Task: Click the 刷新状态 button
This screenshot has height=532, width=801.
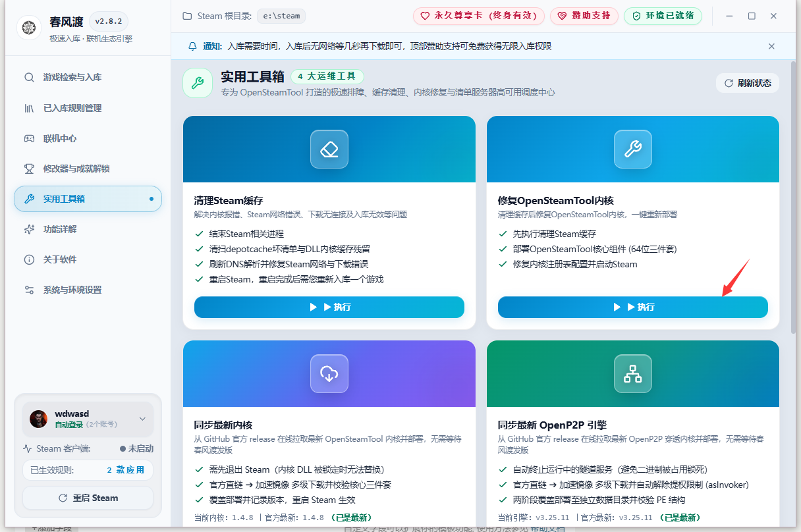Action: (x=748, y=83)
